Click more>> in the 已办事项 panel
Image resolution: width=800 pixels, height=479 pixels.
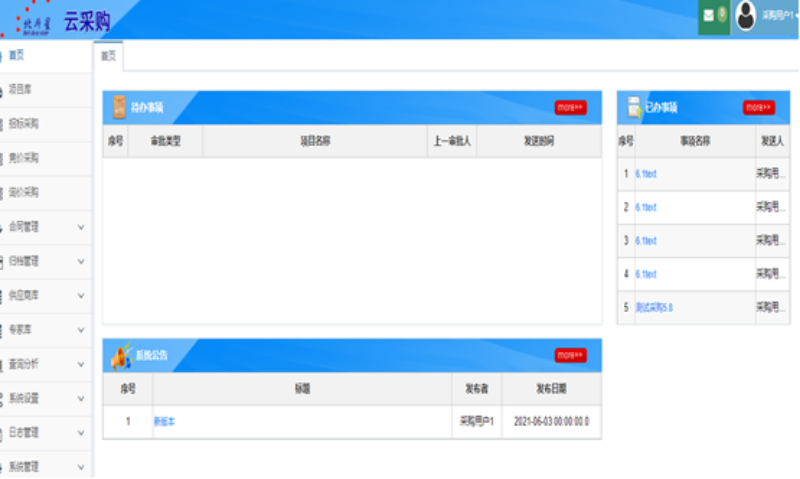click(x=759, y=107)
